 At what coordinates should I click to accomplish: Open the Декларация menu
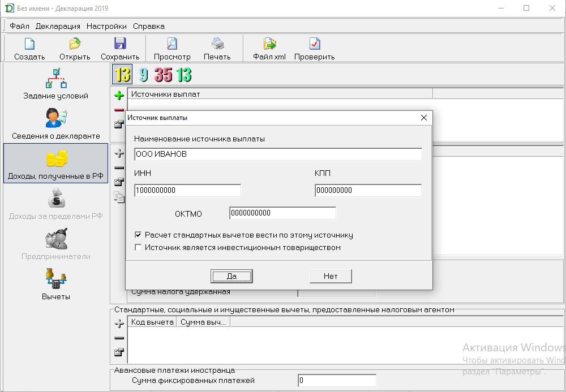[x=58, y=26]
